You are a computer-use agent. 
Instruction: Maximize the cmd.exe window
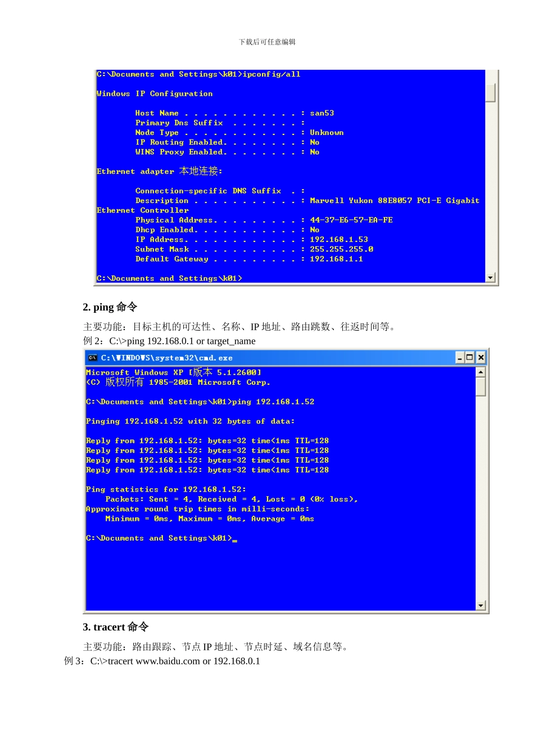click(x=470, y=358)
